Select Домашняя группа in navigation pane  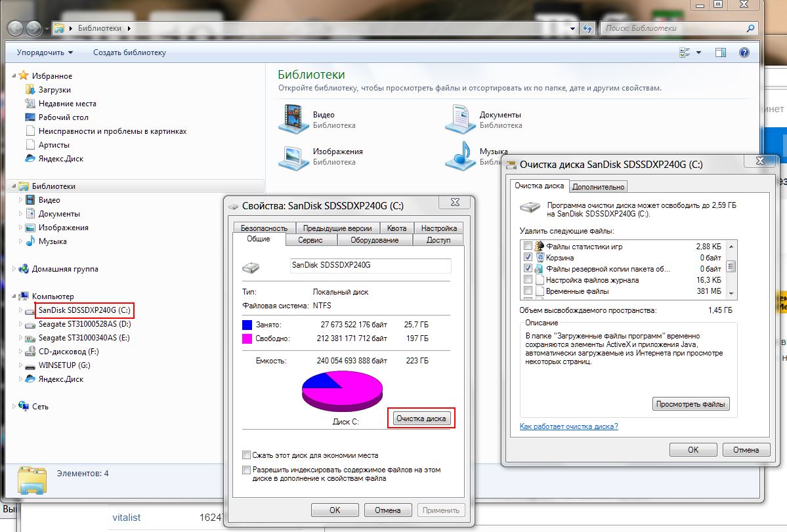65,269
